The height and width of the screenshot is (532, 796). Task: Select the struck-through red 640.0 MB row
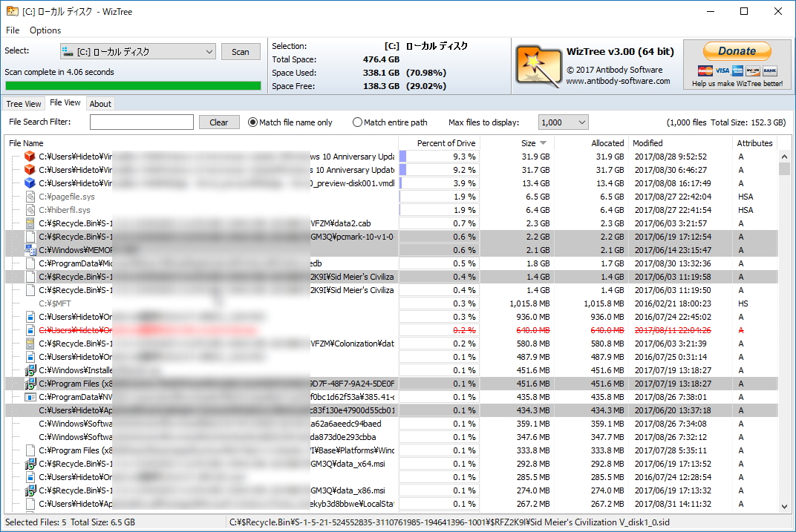pos(391,330)
